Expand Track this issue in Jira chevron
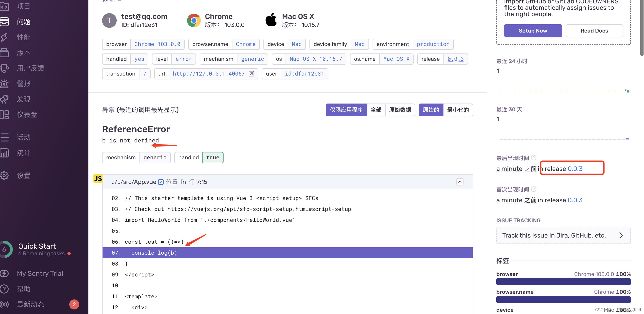This screenshot has height=314, width=644. tap(621, 235)
